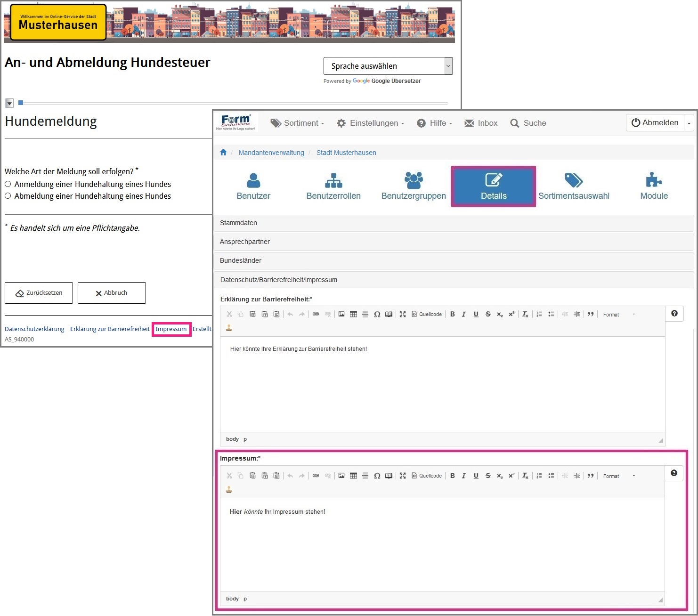Open Quellcode view in the Barrierefreiheit editor
698x616 pixels.
coord(427,314)
